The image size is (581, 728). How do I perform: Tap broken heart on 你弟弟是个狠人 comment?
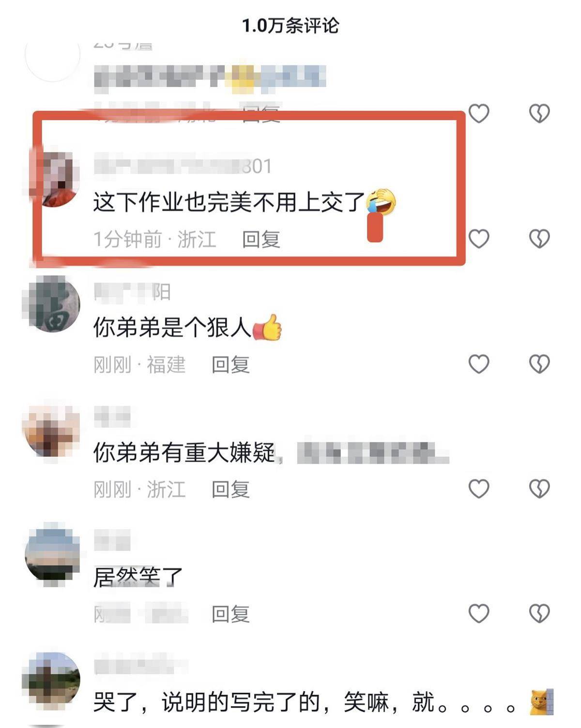(539, 364)
